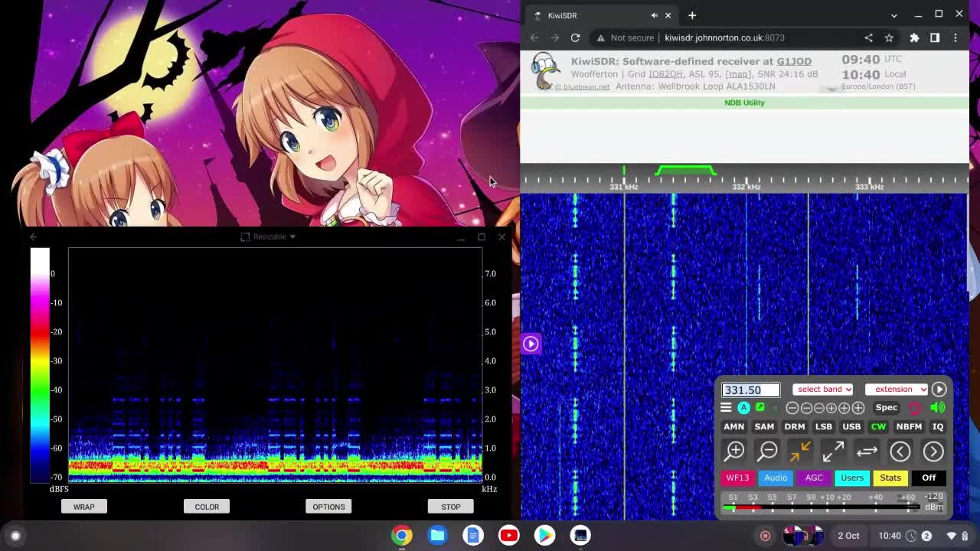Click the white outward arrows max-zoom-out icon

(x=833, y=452)
